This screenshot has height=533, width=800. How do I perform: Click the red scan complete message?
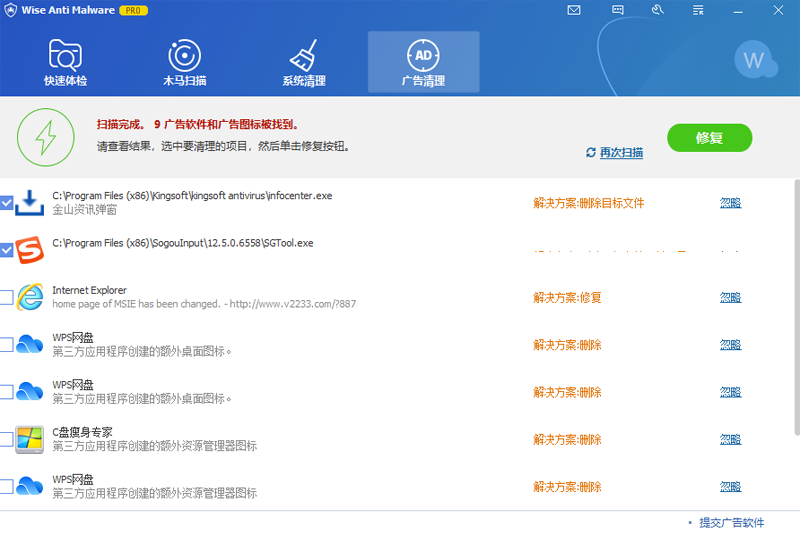coord(198,124)
